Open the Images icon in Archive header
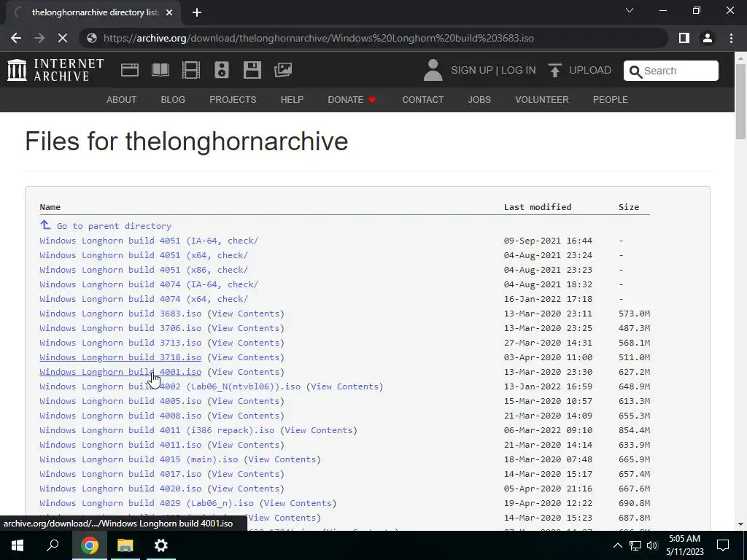 tap(283, 70)
